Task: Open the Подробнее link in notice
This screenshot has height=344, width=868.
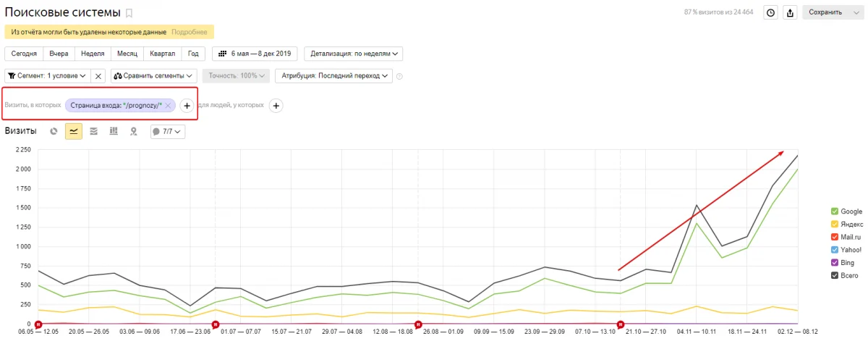Action: tap(190, 32)
